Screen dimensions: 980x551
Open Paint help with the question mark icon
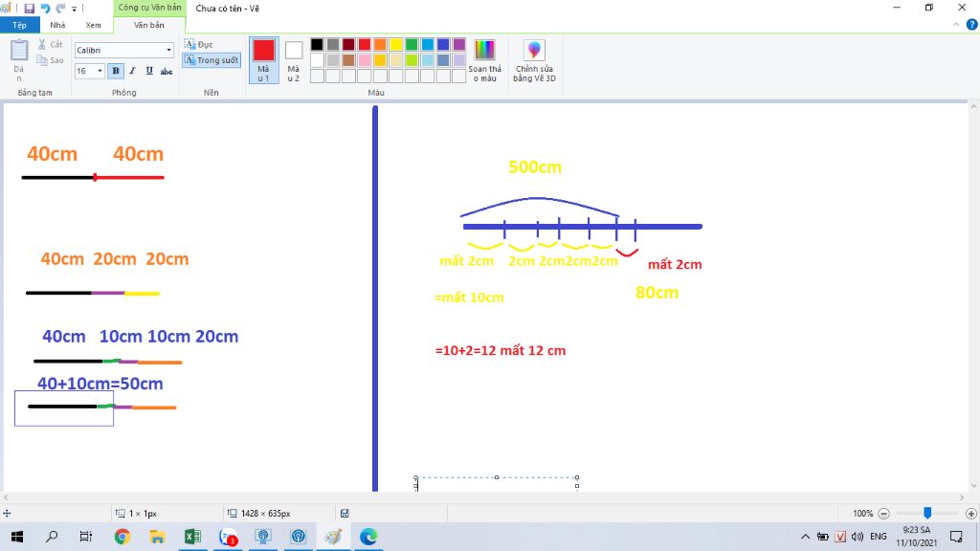[x=972, y=24]
